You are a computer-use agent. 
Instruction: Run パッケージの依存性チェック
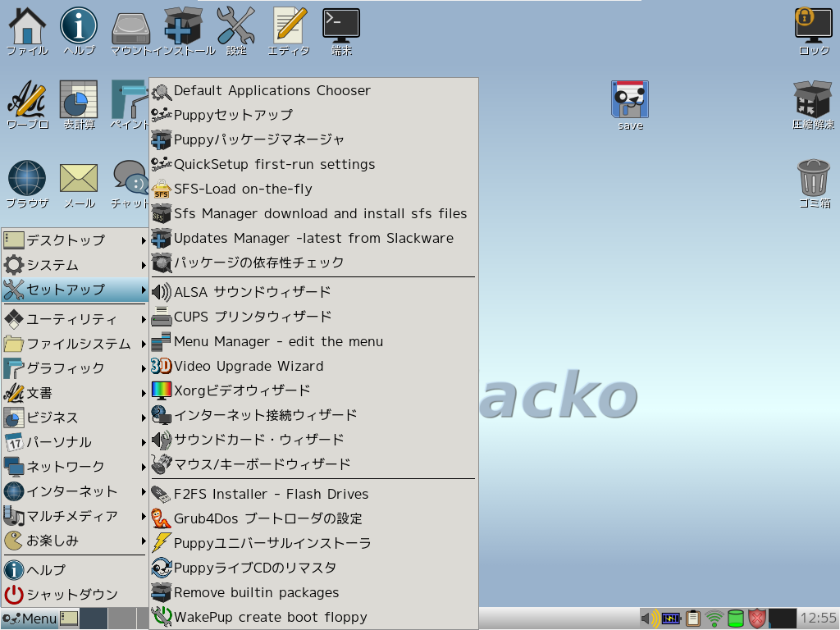[x=313, y=263]
